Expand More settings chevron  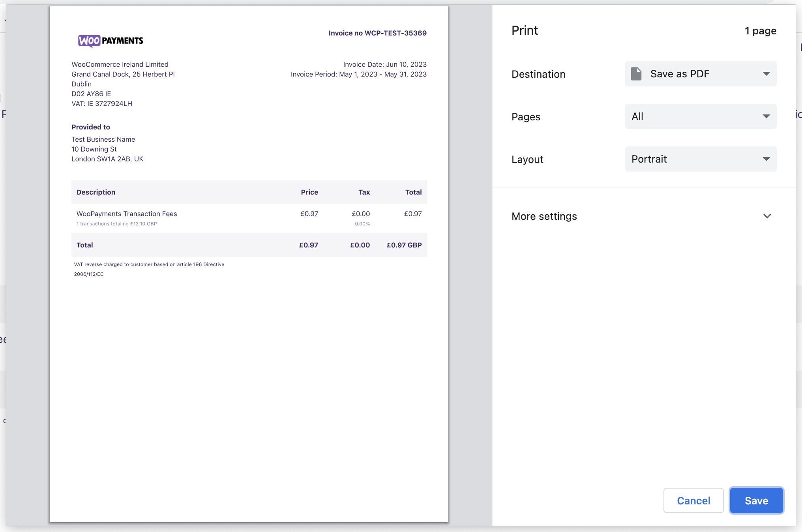(x=767, y=216)
